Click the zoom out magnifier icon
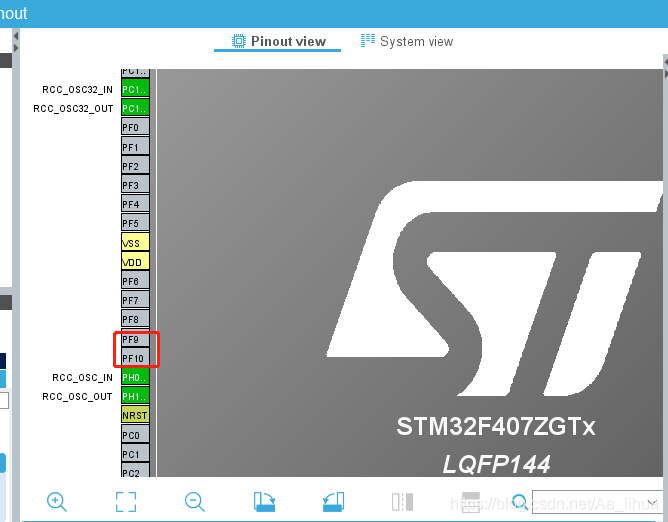 [x=195, y=502]
